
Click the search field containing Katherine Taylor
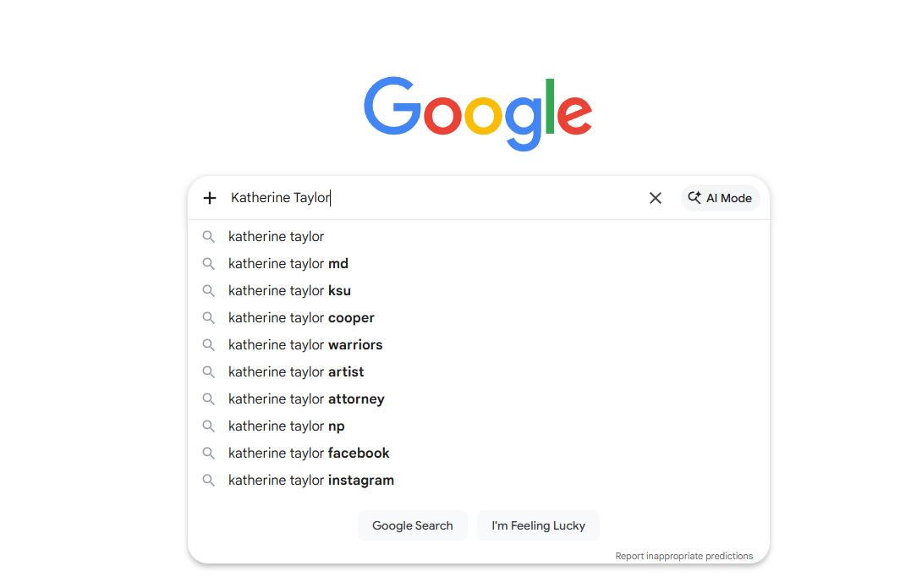pyautogui.click(x=423, y=198)
